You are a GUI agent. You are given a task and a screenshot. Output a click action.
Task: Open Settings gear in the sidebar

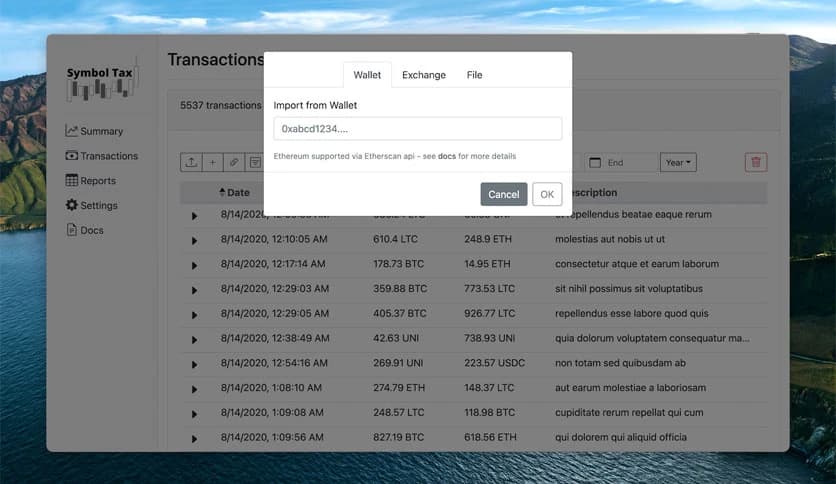(x=72, y=205)
